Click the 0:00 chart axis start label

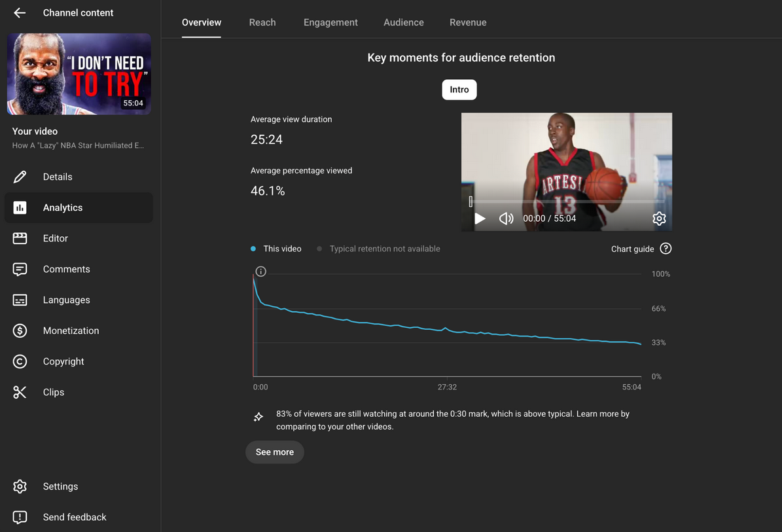click(260, 387)
